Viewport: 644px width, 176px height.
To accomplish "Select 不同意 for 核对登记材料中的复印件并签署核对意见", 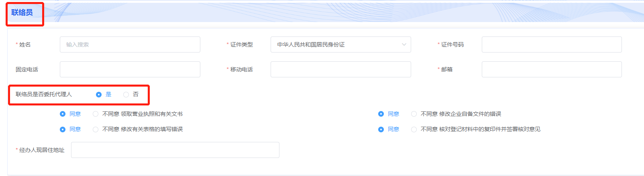I will point(414,129).
